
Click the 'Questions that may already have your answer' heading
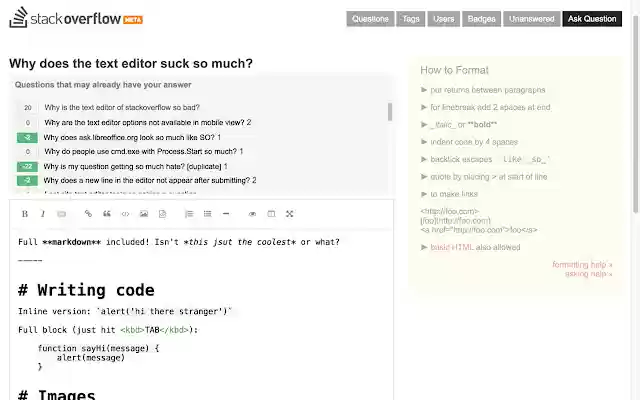click(x=103, y=85)
